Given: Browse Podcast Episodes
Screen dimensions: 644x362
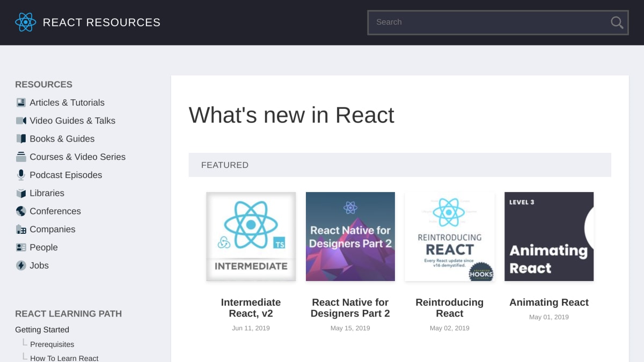Looking at the screenshot, I should [66, 175].
